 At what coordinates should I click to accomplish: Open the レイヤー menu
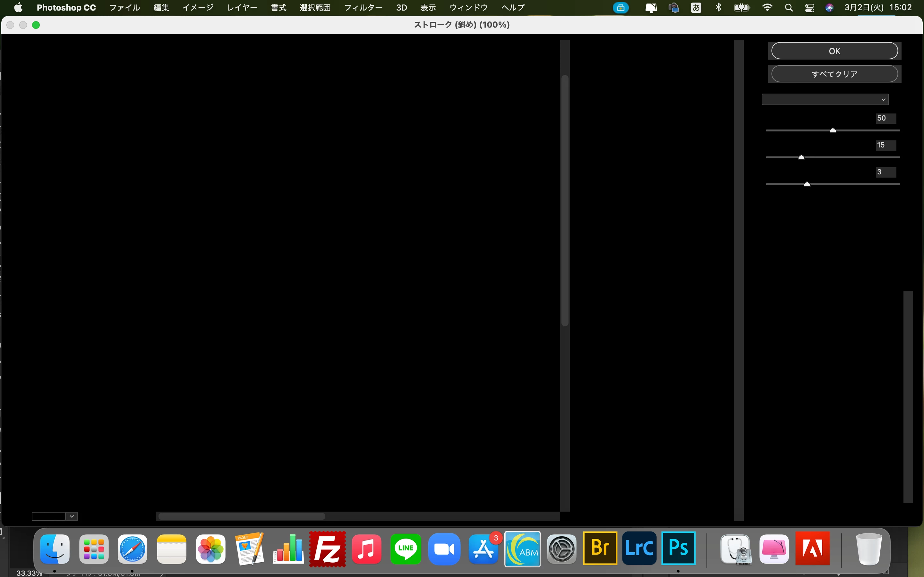(242, 8)
